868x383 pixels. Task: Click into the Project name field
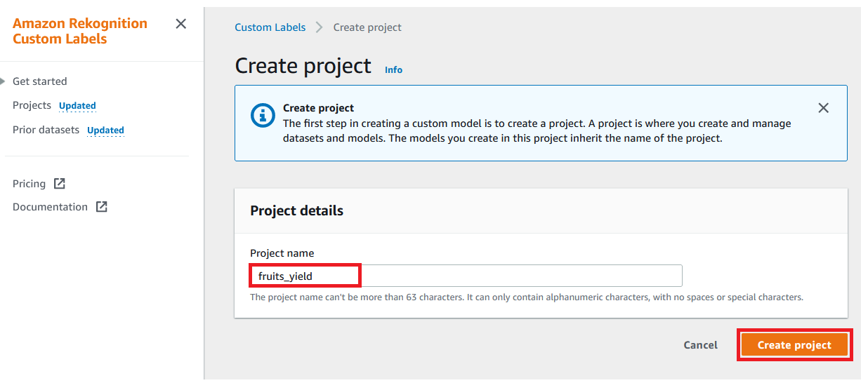[466, 276]
